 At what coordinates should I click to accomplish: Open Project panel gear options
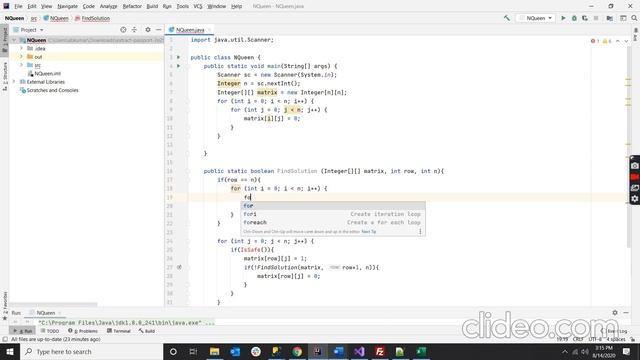click(148, 30)
